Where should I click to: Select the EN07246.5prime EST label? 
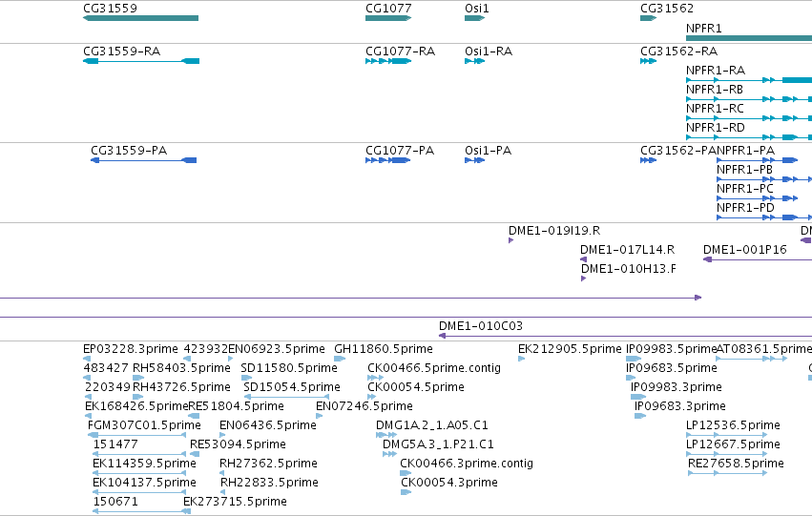364,406
